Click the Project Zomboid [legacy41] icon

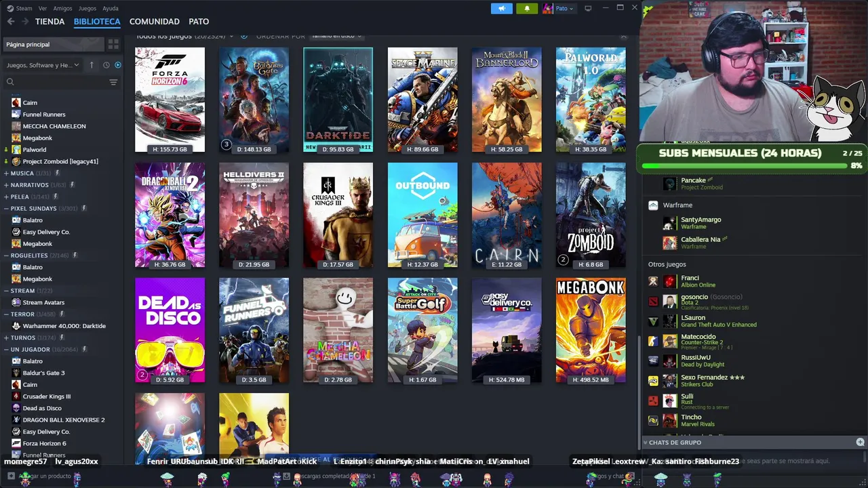[16, 161]
